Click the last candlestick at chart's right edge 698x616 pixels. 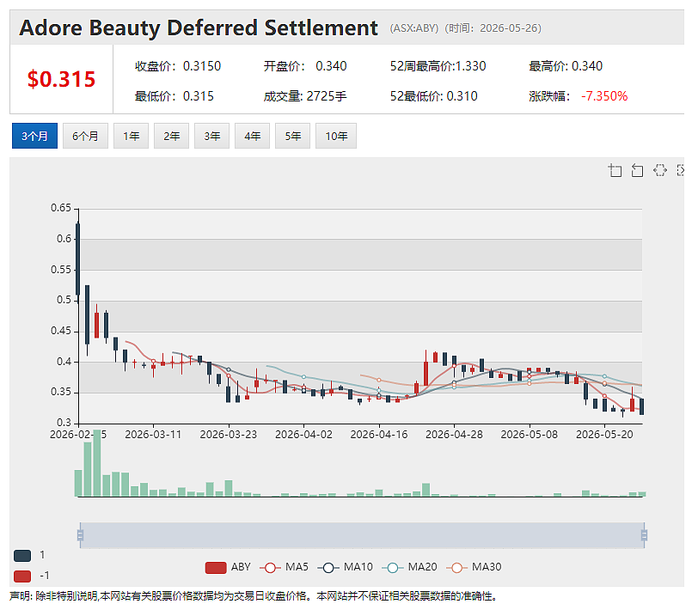pos(641,406)
